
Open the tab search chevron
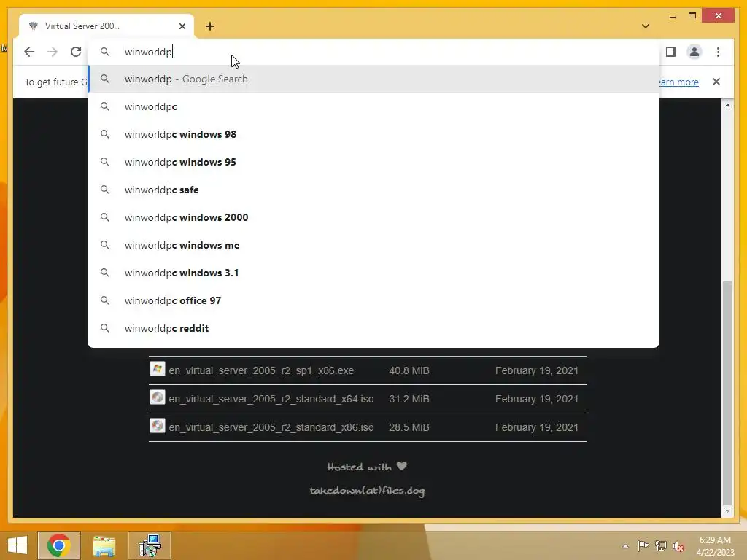pyautogui.click(x=646, y=26)
